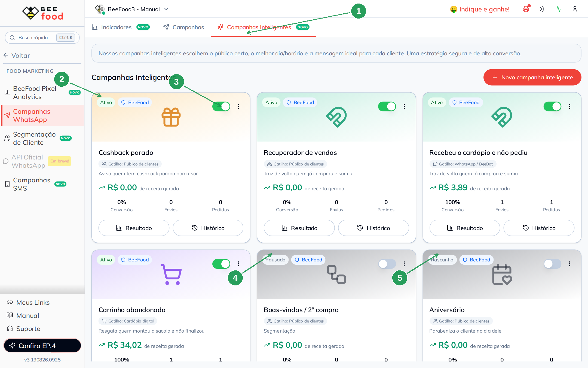The height and width of the screenshot is (368, 588).
Task: Click the headset icon beside Suporte
Action: point(10,328)
